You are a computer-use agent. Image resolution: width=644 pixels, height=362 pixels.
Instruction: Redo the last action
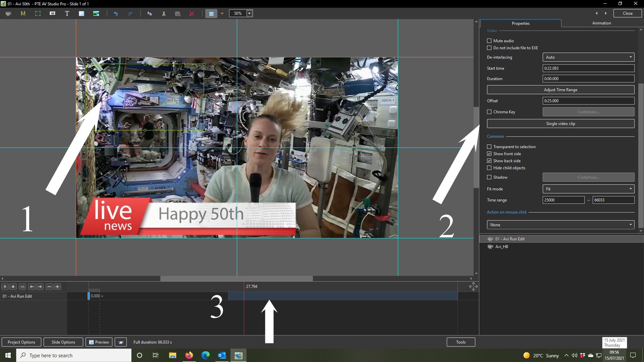pyautogui.click(x=130, y=14)
